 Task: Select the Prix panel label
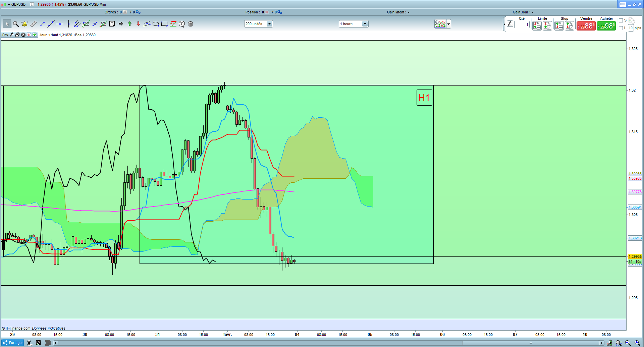(5, 35)
